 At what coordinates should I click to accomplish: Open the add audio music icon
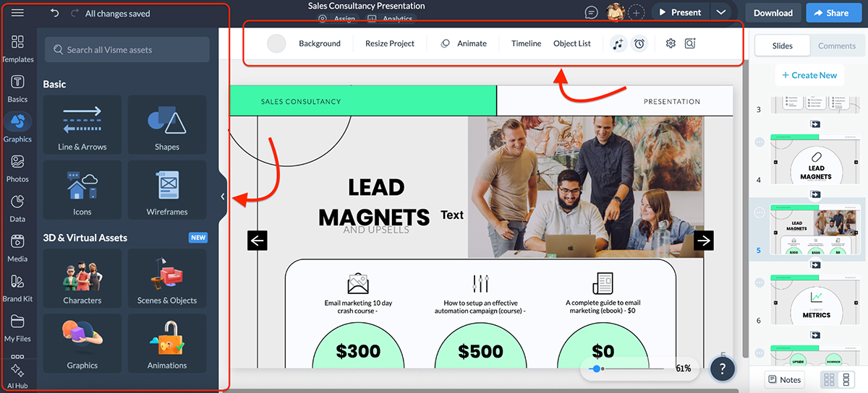point(617,43)
